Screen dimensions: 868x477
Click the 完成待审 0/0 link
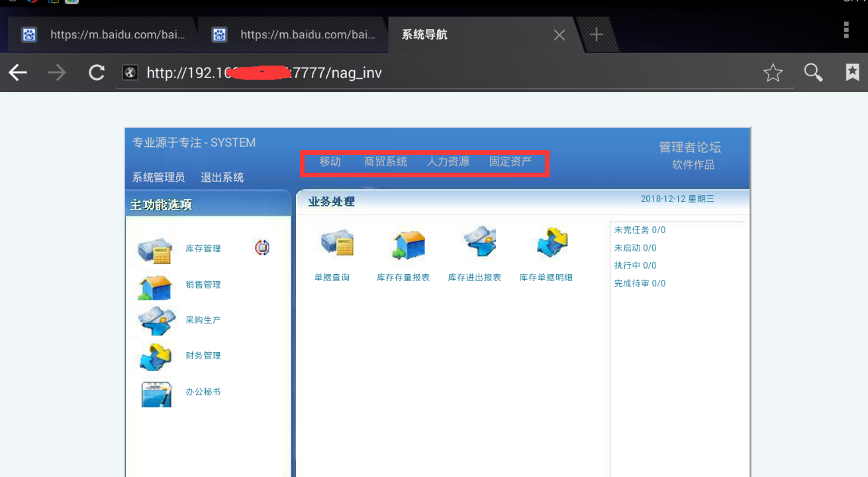(640, 284)
